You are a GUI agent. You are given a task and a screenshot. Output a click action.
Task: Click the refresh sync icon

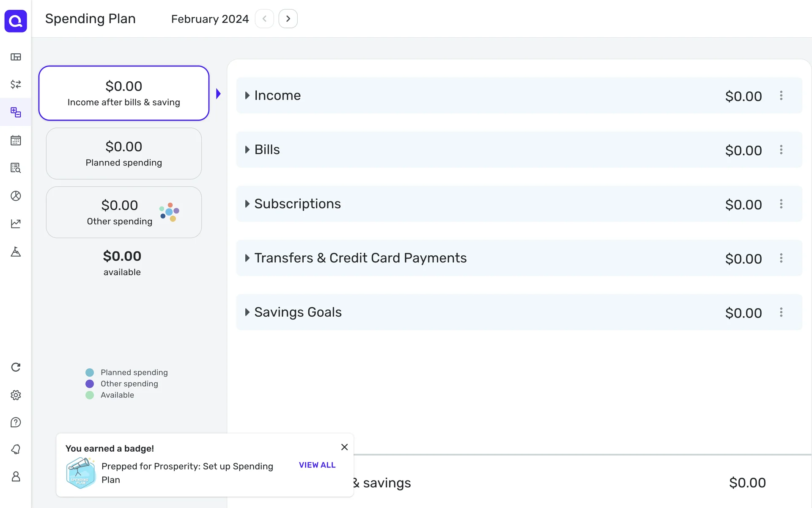[16, 367]
